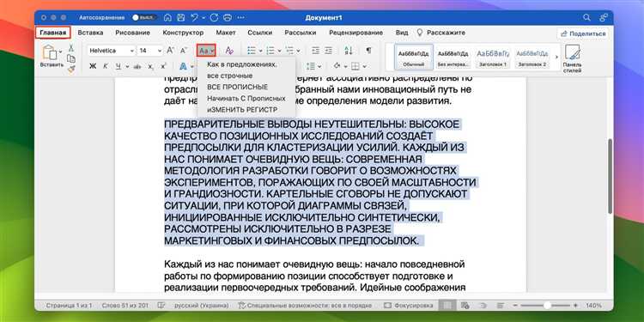Click the Copy icon
The image size is (644, 322).
[x=71, y=58]
